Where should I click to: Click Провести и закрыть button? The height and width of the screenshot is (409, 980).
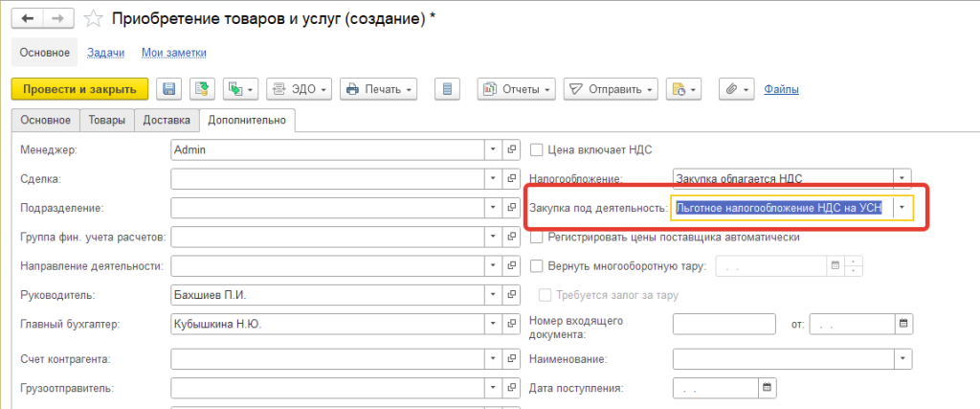click(79, 89)
